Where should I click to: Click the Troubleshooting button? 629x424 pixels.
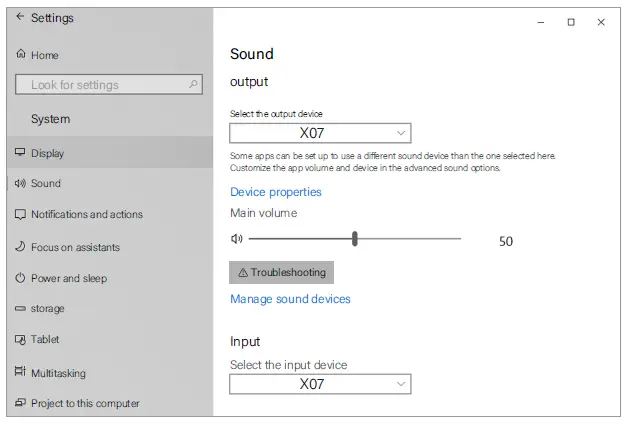281,272
